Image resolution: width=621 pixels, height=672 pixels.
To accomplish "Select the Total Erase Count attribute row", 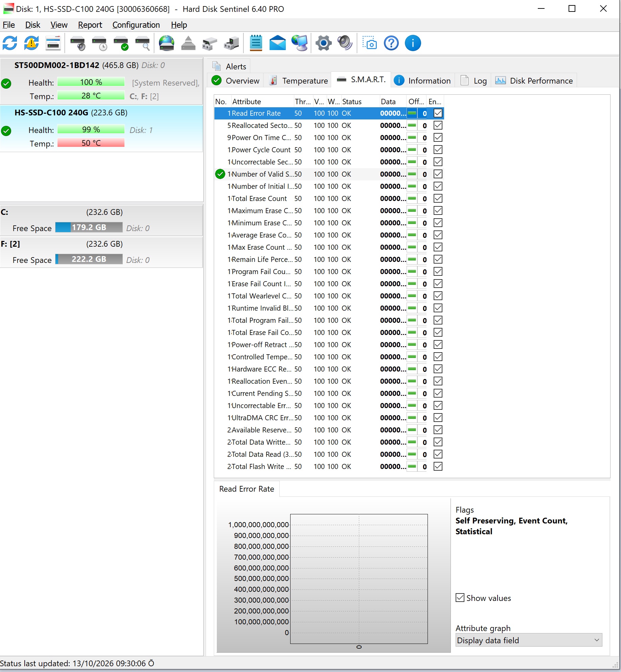I will click(329, 199).
